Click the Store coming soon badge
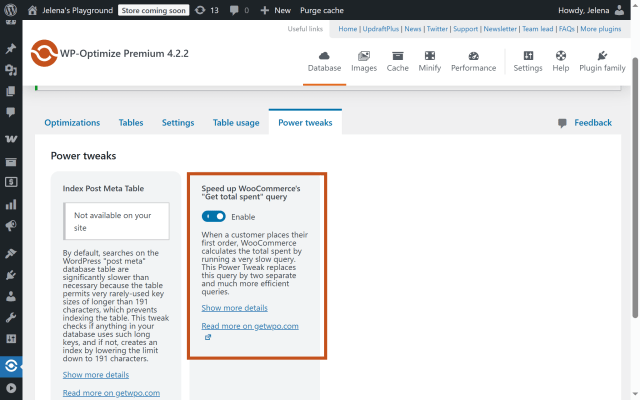Viewport: 640px width, 400px height. [153, 10]
